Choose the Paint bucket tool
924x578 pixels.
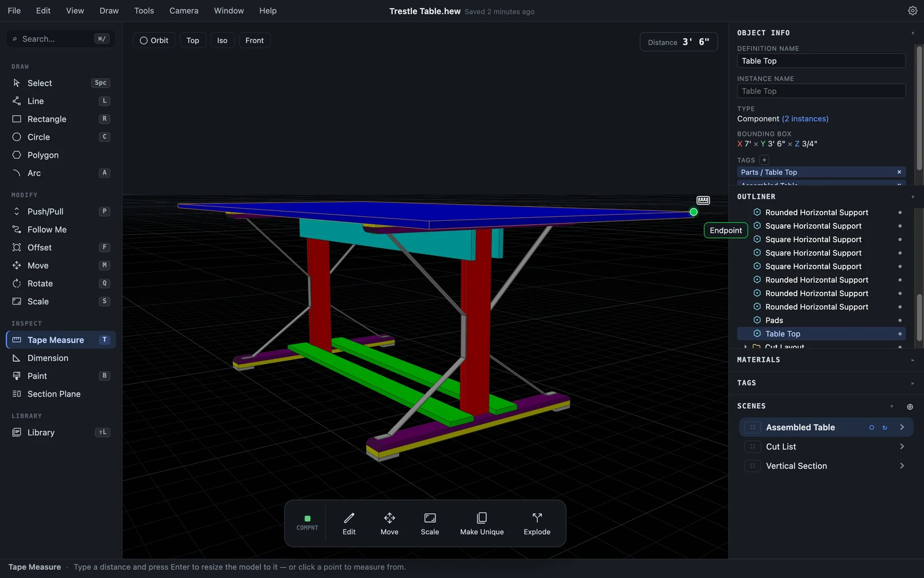tap(61, 376)
